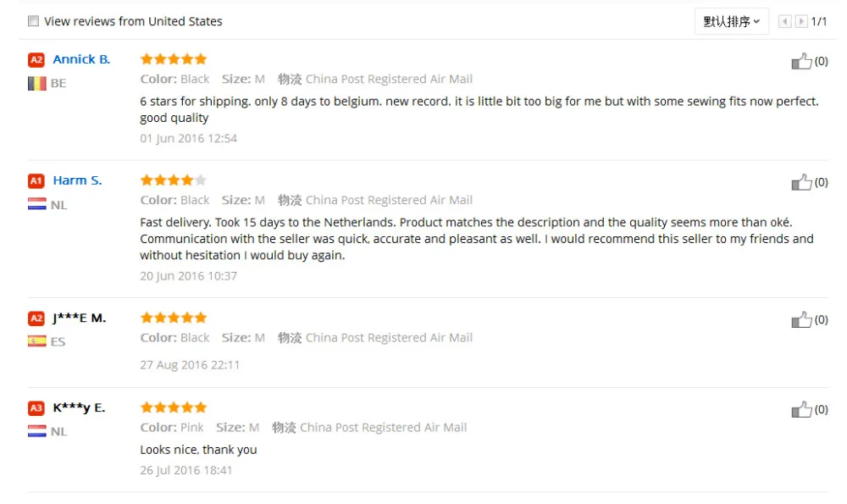
Task: Go to the previous reviews page arrow
Action: coord(785,21)
